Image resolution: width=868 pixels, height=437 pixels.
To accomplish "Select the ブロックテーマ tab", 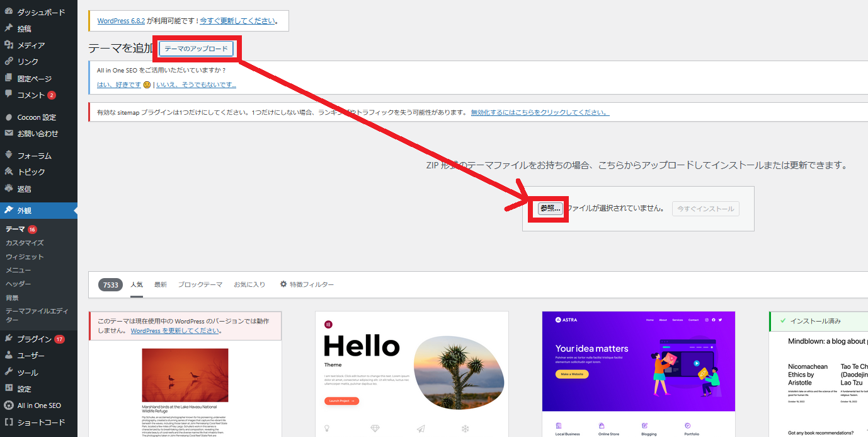I will pos(200,285).
